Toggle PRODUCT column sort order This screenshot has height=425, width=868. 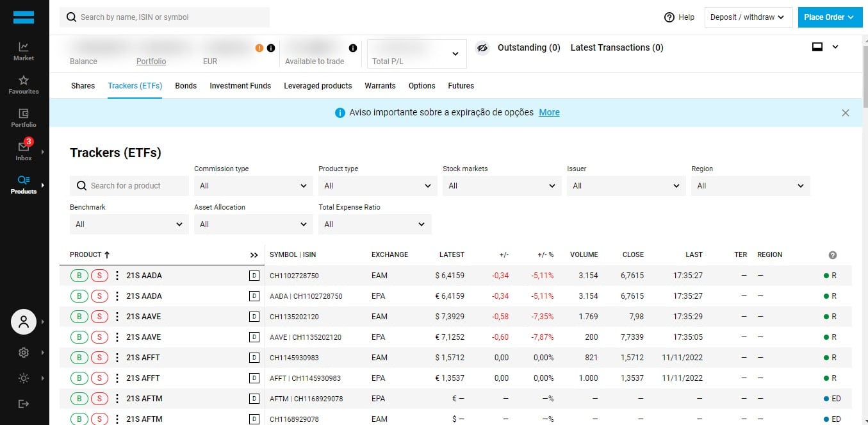tap(89, 254)
